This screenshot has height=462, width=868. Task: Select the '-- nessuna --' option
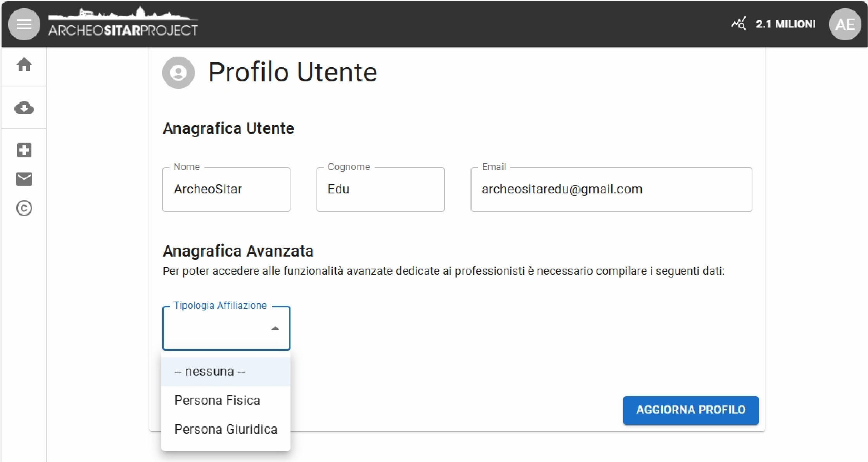[x=226, y=372]
